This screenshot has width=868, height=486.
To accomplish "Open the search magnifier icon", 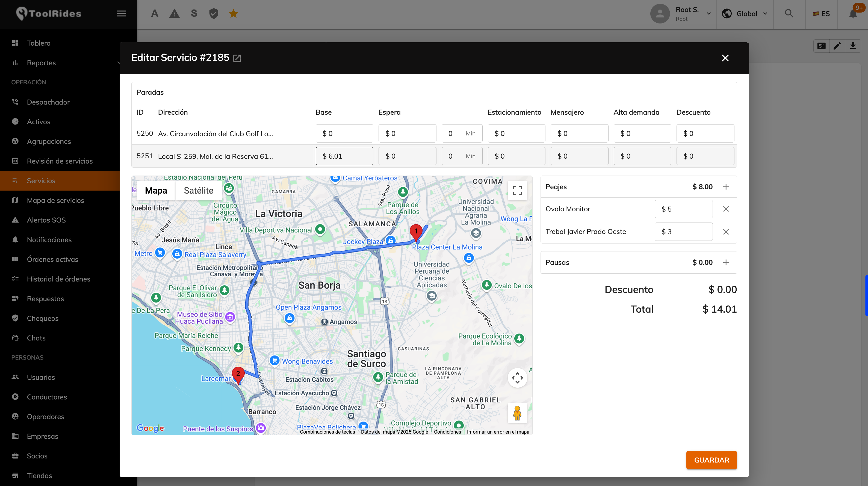I will pyautogui.click(x=789, y=13).
